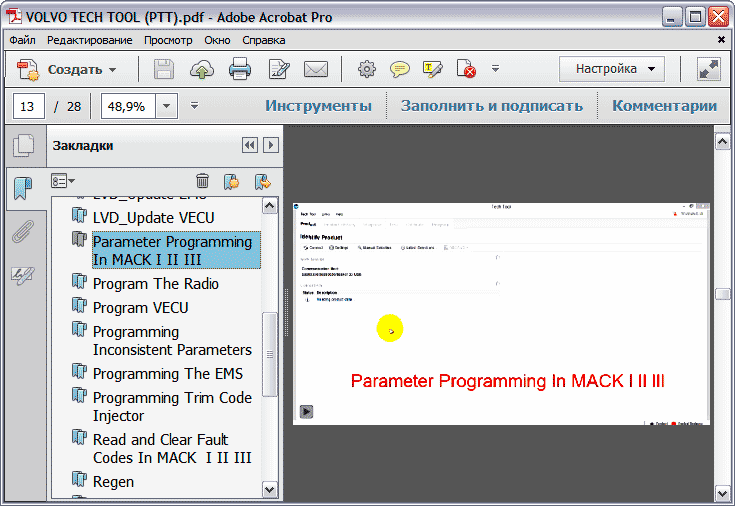
Task: Open the Комментарии pane
Action: [x=664, y=106]
